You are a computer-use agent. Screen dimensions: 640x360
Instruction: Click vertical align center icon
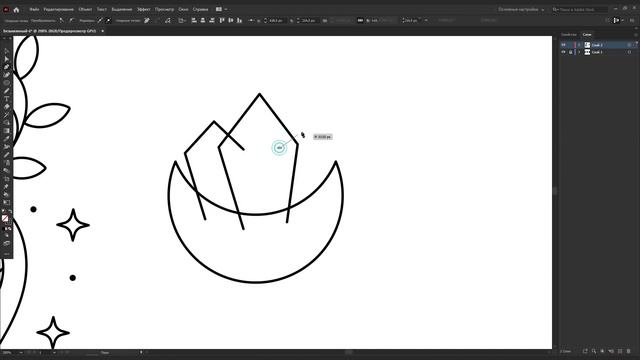(231, 20)
